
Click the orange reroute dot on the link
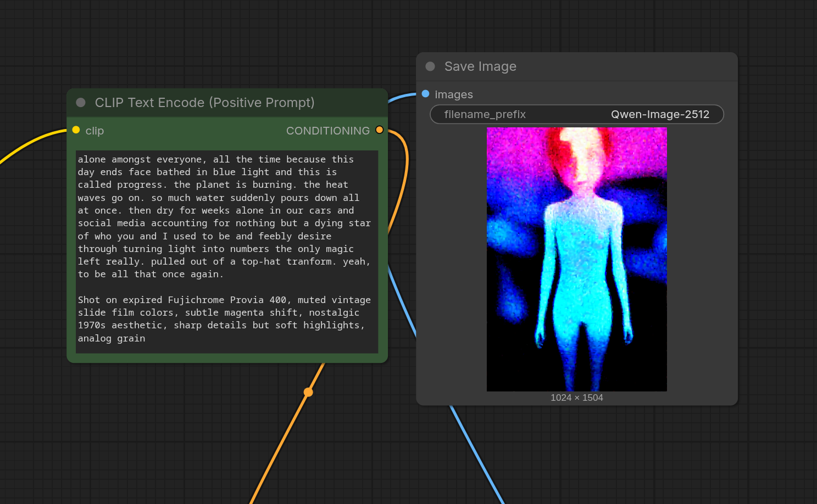pos(308,392)
